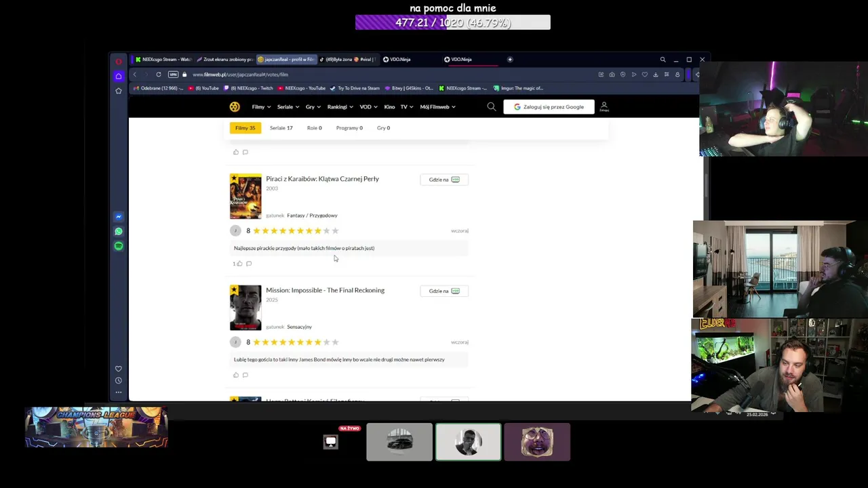Switch to the Role 0 tab
The width and height of the screenshot is (868, 488).
click(x=314, y=127)
